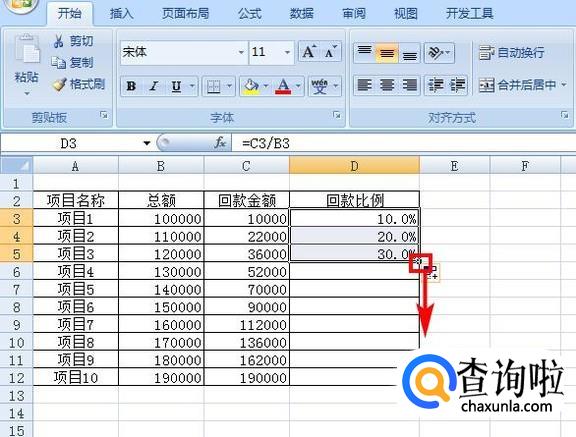Select column D header
The height and width of the screenshot is (437, 576).
click(354, 166)
